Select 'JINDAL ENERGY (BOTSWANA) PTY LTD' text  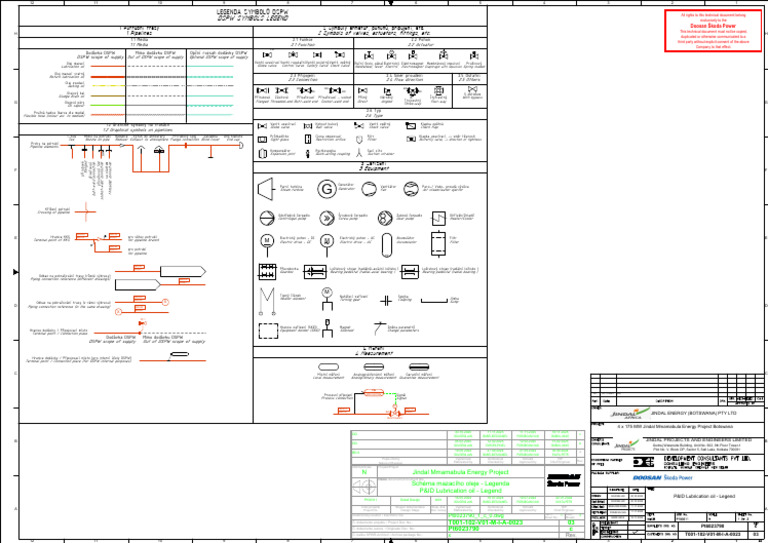(693, 413)
